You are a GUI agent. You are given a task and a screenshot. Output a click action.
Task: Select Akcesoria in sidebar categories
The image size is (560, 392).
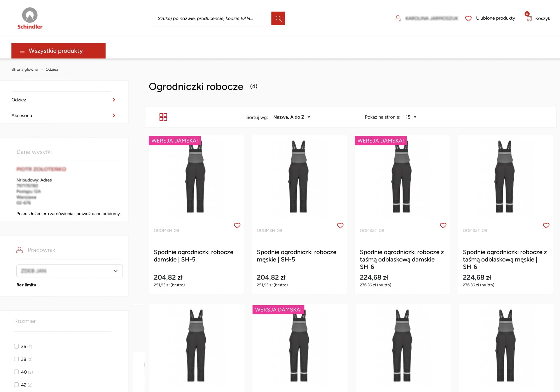pos(22,116)
